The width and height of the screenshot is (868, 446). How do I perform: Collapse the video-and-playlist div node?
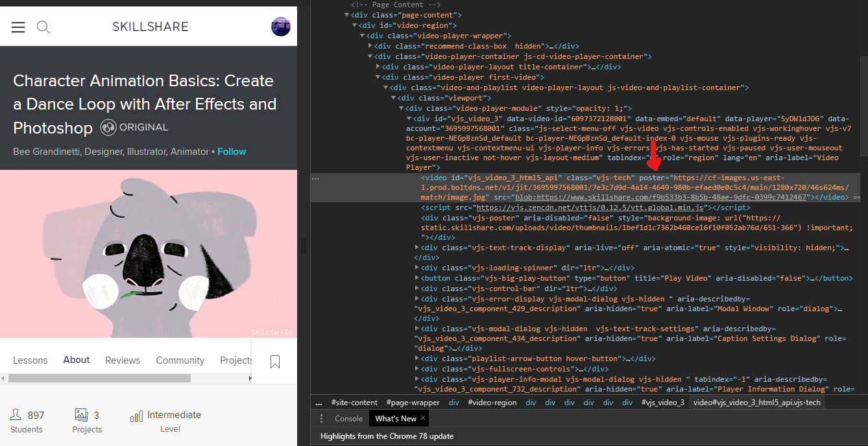pos(386,88)
